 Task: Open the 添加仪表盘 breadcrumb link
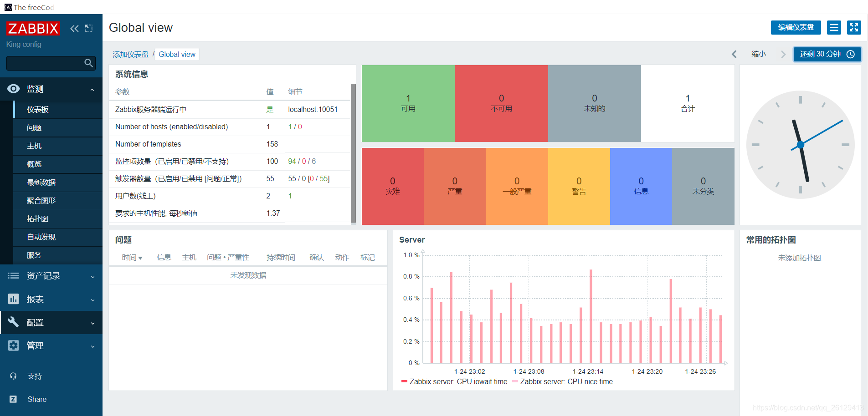pos(131,54)
